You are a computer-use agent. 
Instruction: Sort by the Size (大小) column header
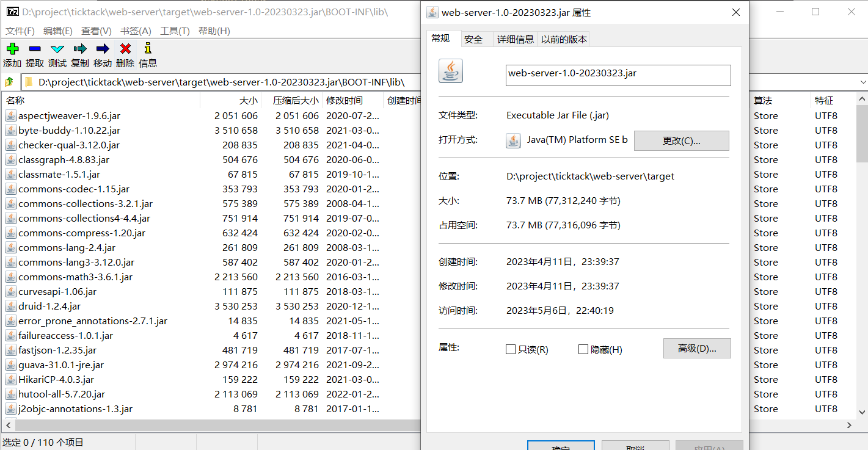[230, 100]
